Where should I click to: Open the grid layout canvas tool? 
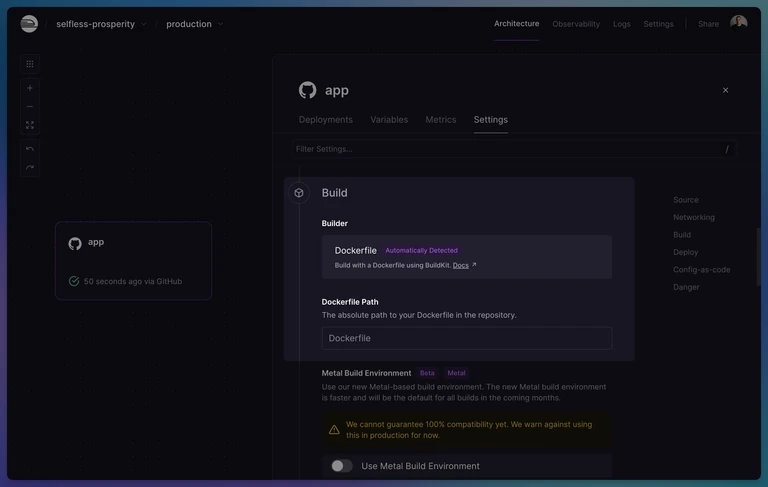click(30, 64)
